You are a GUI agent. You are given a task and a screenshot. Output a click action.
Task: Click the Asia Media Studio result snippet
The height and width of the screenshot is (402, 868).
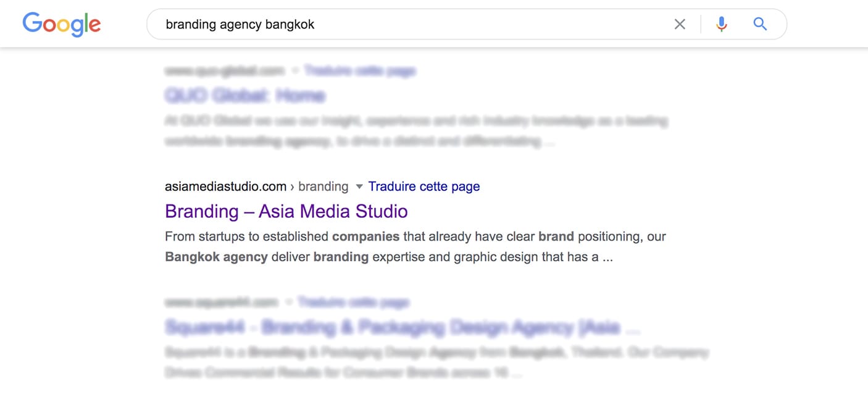point(415,246)
